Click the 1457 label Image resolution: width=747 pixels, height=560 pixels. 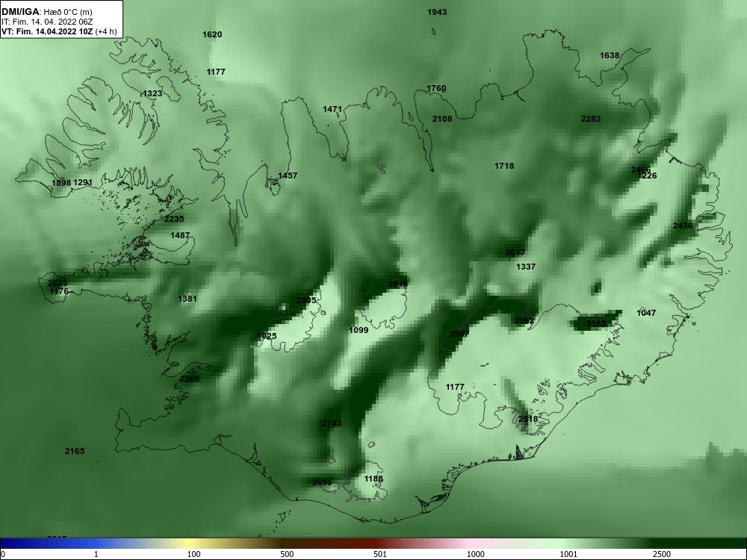coord(288,175)
